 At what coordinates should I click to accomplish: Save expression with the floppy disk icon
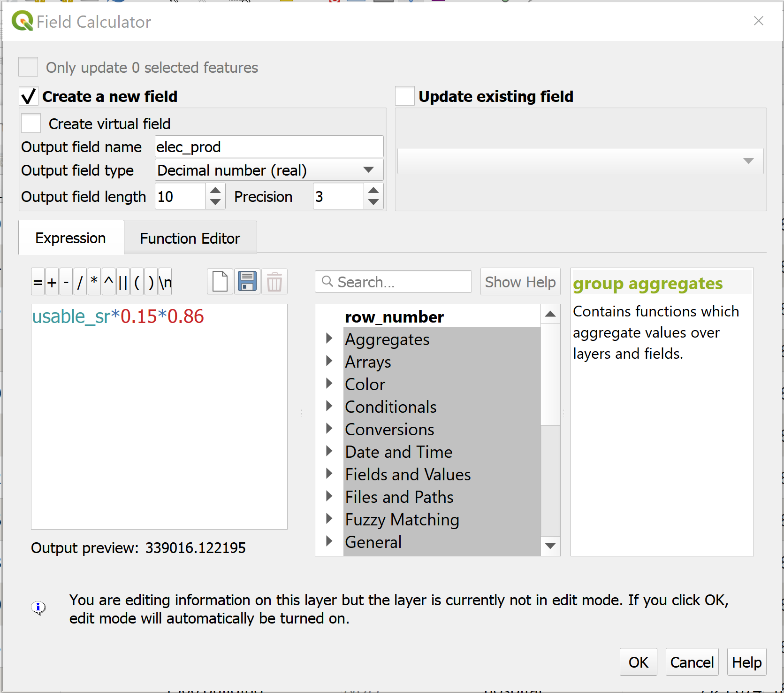coord(247,282)
